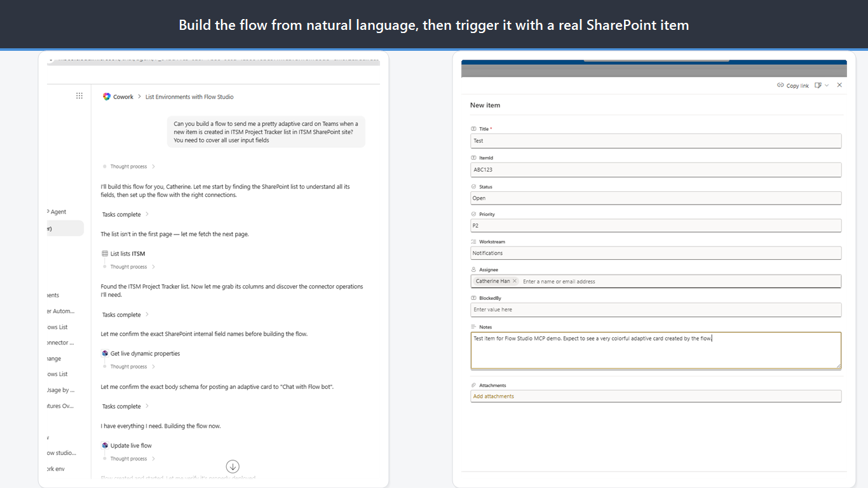The width and height of the screenshot is (868, 488).
Task: Click the Copy link button
Action: pyautogui.click(x=793, y=85)
